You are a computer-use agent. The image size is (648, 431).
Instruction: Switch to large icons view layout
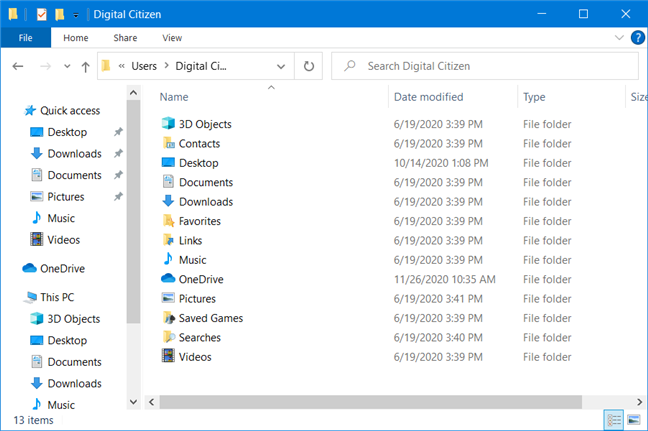point(633,419)
